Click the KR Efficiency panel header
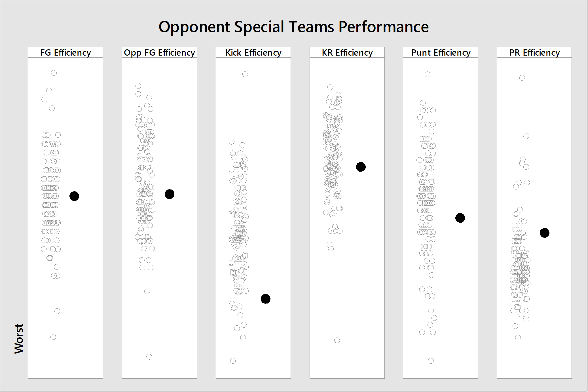Viewport: 588px width, 392px height. click(x=347, y=52)
